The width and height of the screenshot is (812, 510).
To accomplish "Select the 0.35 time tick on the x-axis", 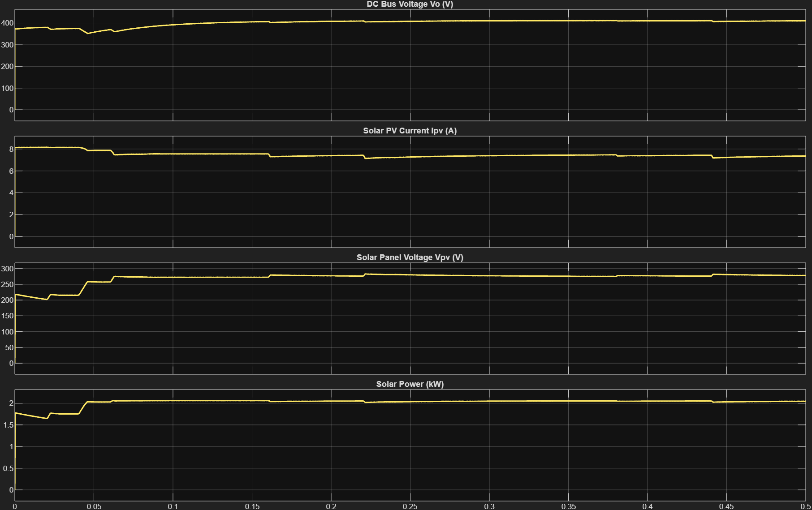I will (568, 506).
